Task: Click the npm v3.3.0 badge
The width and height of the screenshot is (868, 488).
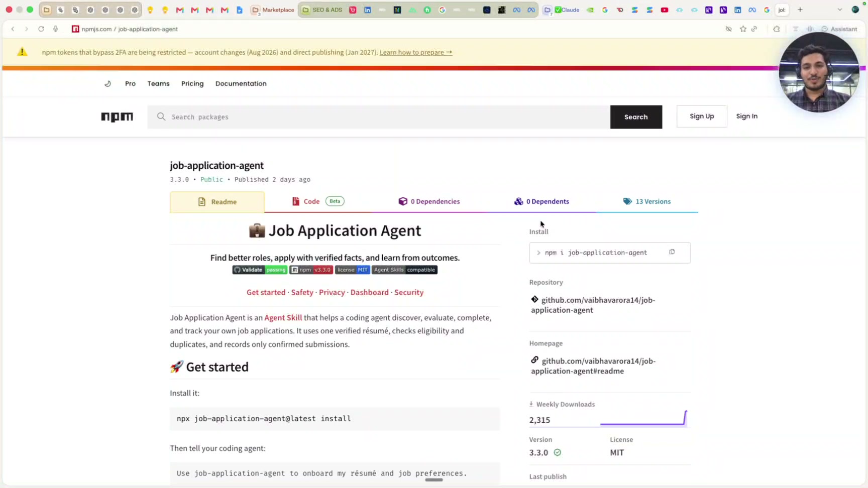Action: click(311, 270)
